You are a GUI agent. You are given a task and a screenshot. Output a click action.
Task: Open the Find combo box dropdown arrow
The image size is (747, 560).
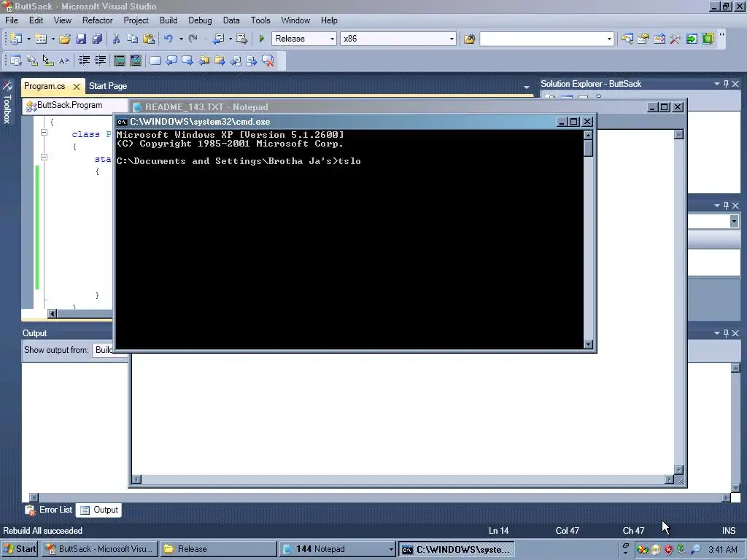(609, 39)
